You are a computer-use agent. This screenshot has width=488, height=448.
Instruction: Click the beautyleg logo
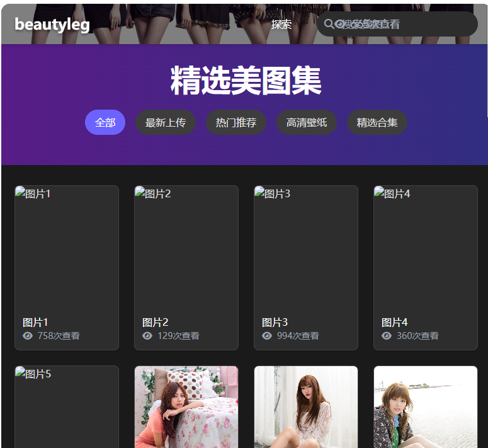pos(52,25)
